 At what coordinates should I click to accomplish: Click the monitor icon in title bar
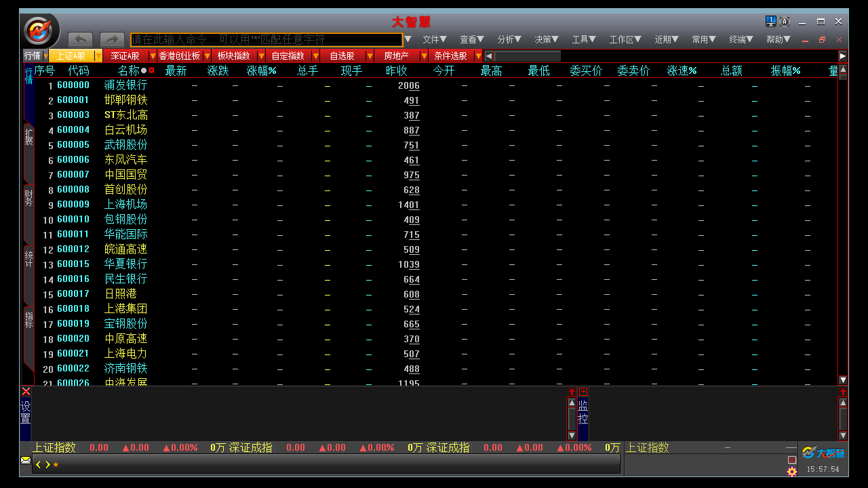pos(771,21)
